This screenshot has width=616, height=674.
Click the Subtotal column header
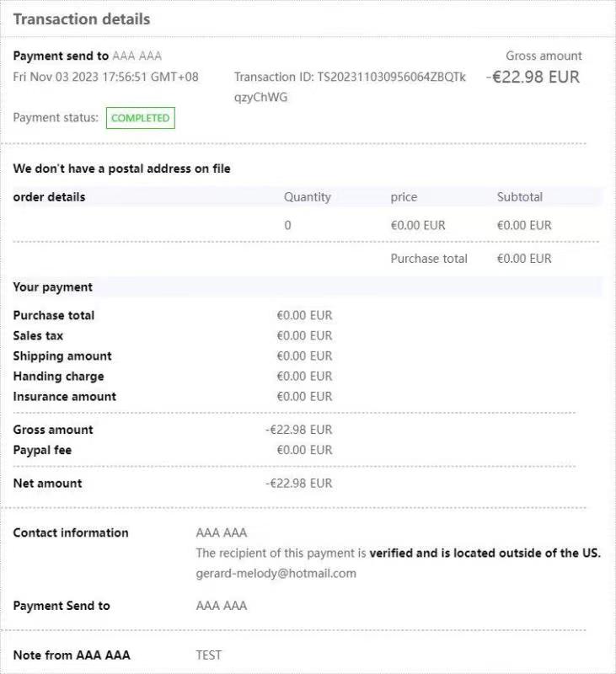point(519,197)
